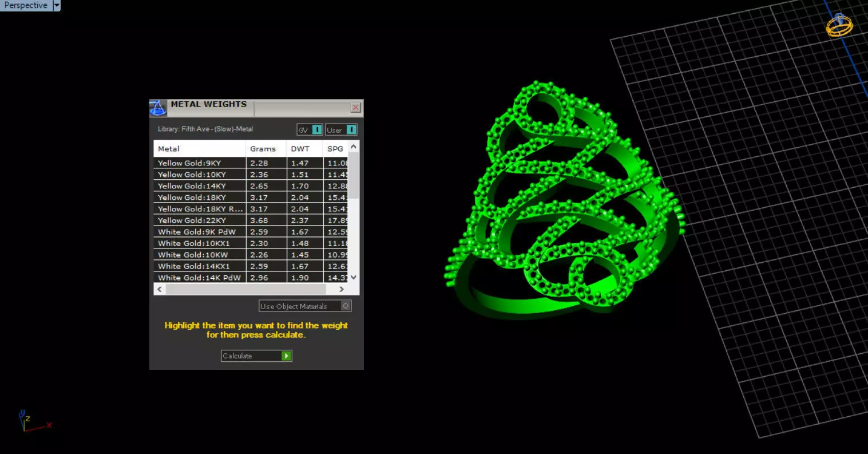Click the vertical scrollbar thumb in metals table

(354, 176)
